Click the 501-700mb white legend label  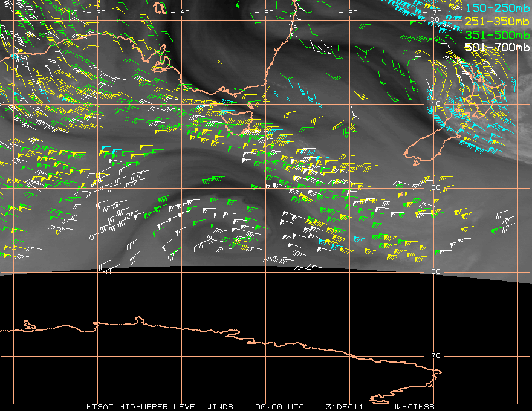(x=497, y=47)
